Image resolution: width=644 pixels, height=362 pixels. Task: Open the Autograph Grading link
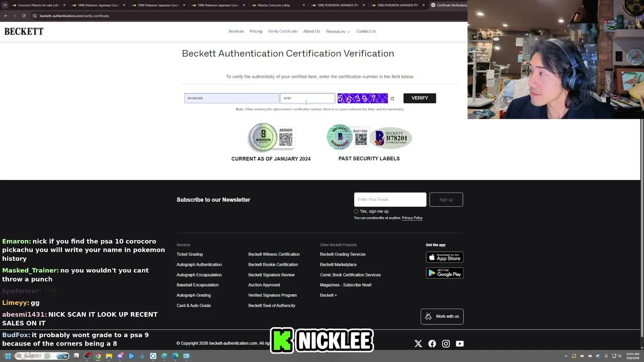[x=194, y=295]
